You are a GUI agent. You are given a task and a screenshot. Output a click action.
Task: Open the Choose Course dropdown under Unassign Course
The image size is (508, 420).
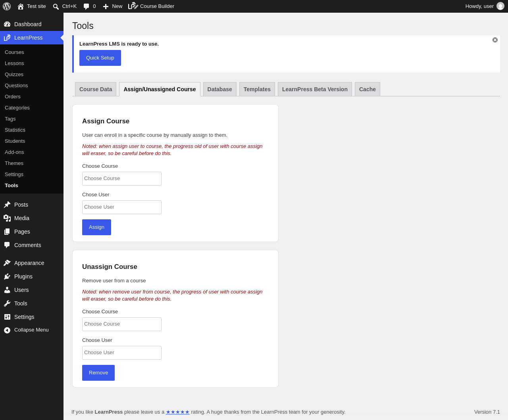click(x=122, y=324)
